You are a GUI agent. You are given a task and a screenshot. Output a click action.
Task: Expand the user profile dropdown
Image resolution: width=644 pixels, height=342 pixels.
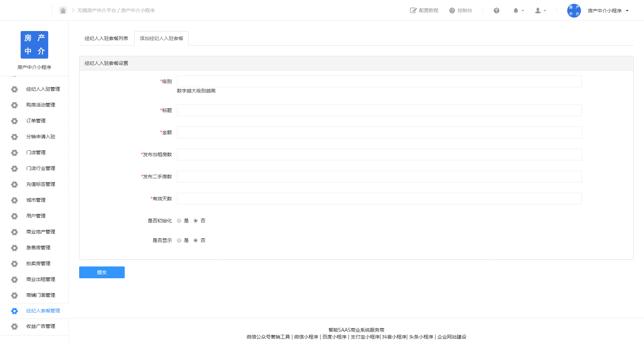(540, 11)
